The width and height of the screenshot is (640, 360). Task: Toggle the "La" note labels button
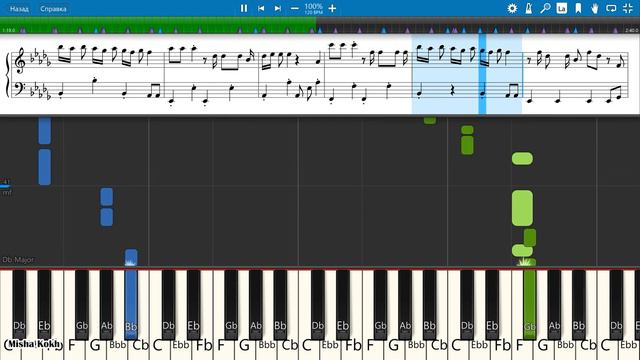pyautogui.click(x=562, y=8)
